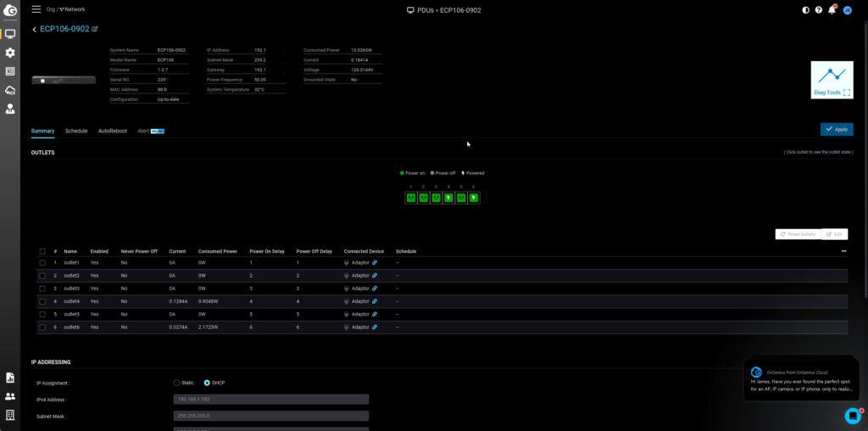
Task: Open the hamburger navigation menu
Action: click(36, 9)
